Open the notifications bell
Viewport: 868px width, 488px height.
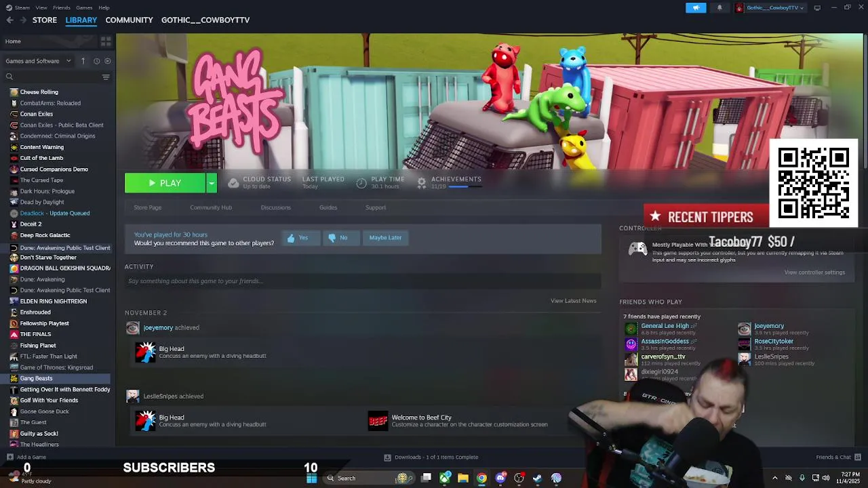[x=719, y=7]
